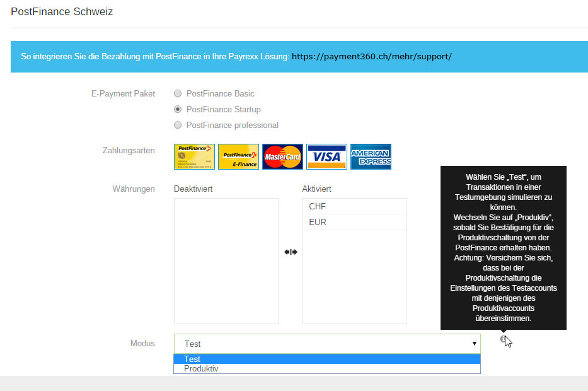Select CHF in the Aktiviert currency list
The height and width of the screenshot is (391, 588).
tap(354, 206)
